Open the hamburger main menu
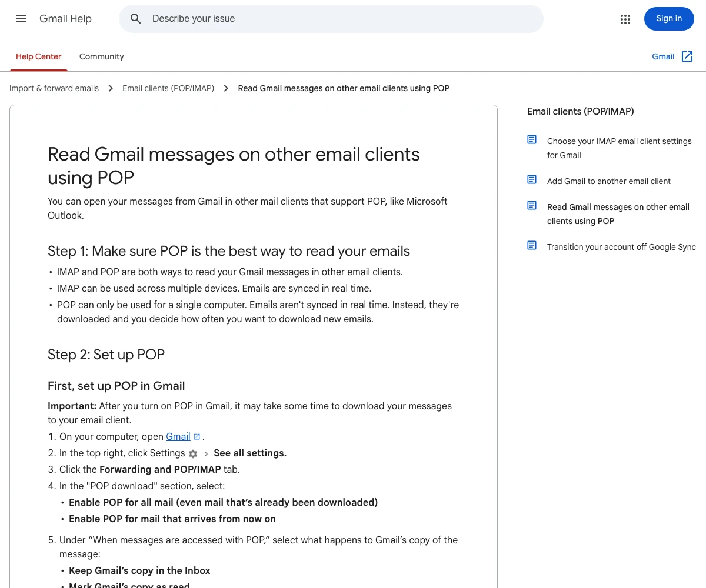This screenshot has height=588, width=706. [21, 19]
